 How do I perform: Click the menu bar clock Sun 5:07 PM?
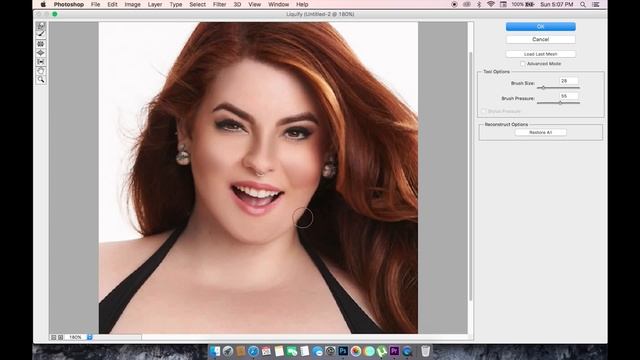(x=557, y=4)
